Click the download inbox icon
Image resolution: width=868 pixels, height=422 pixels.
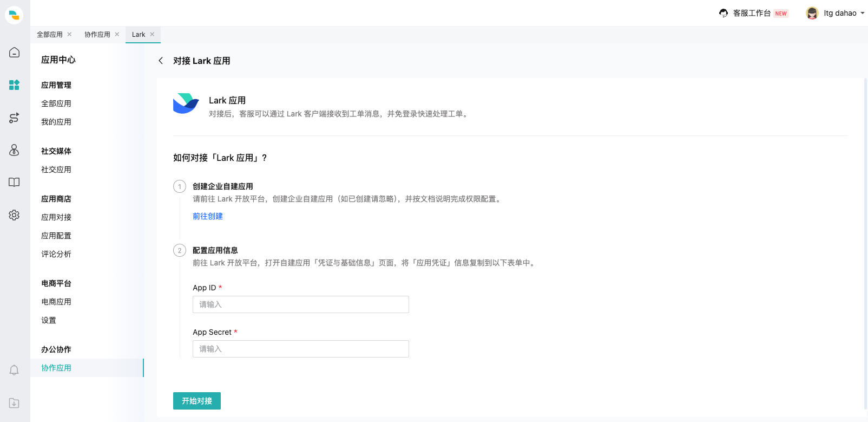pos(14,403)
